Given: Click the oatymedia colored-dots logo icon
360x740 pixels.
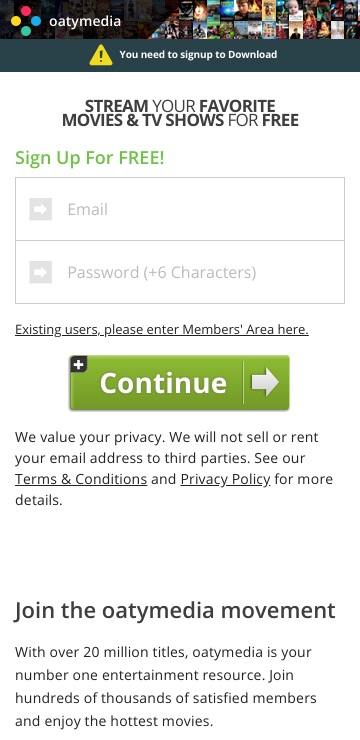Looking at the screenshot, I should click(26, 21).
